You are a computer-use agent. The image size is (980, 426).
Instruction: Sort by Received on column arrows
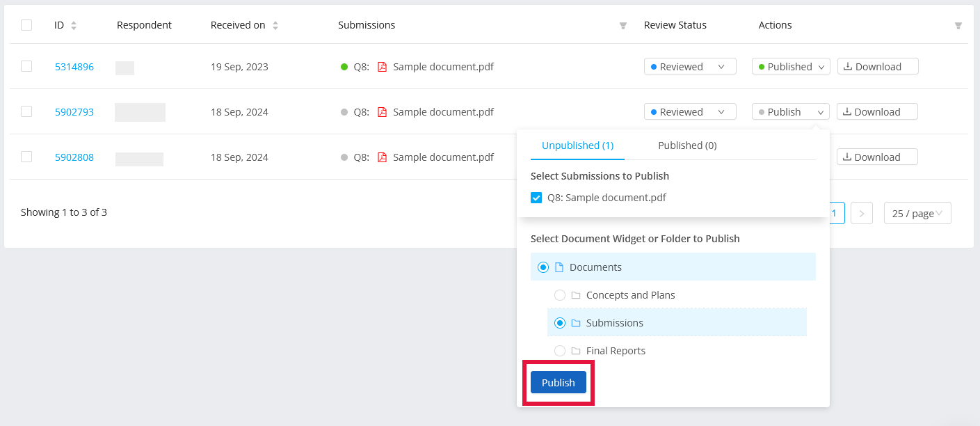point(275,25)
